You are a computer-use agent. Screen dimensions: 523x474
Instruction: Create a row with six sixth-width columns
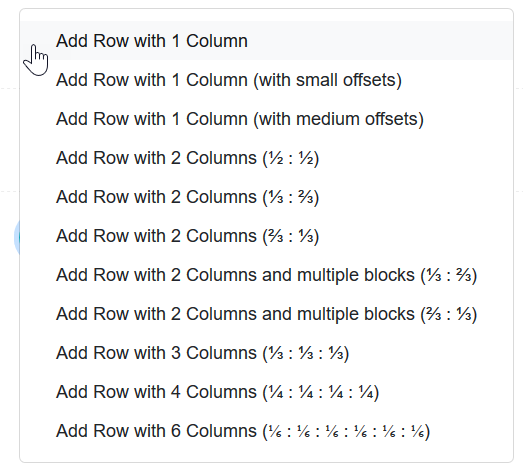(266, 431)
